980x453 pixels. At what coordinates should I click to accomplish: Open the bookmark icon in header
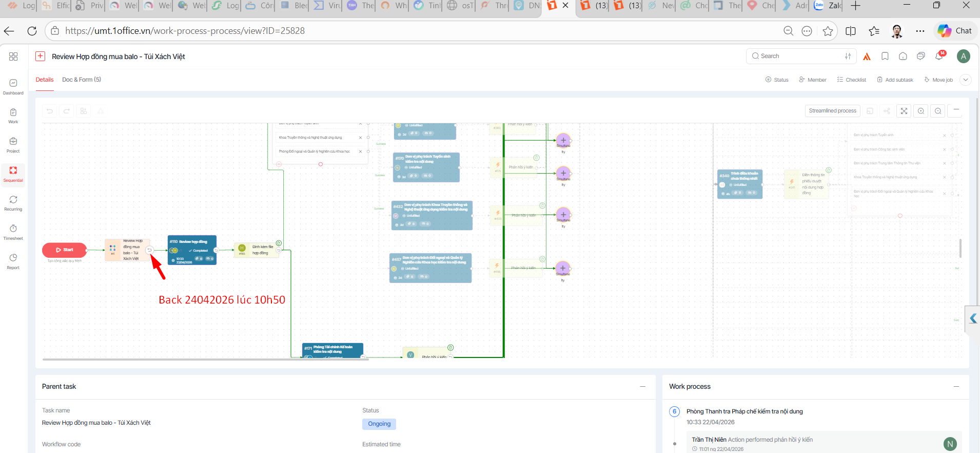click(x=885, y=56)
